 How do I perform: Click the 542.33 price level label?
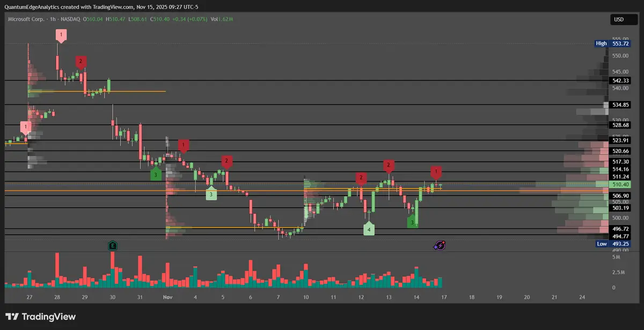click(x=620, y=81)
